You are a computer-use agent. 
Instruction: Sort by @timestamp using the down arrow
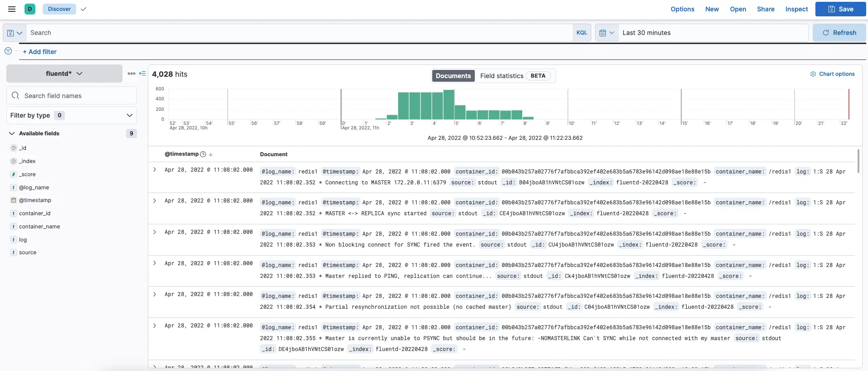(x=211, y=154)
